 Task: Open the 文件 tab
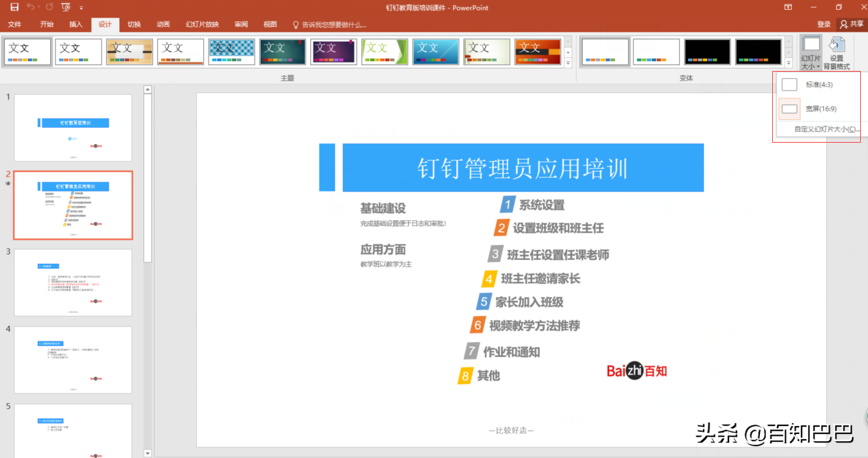tap(15, 25)
